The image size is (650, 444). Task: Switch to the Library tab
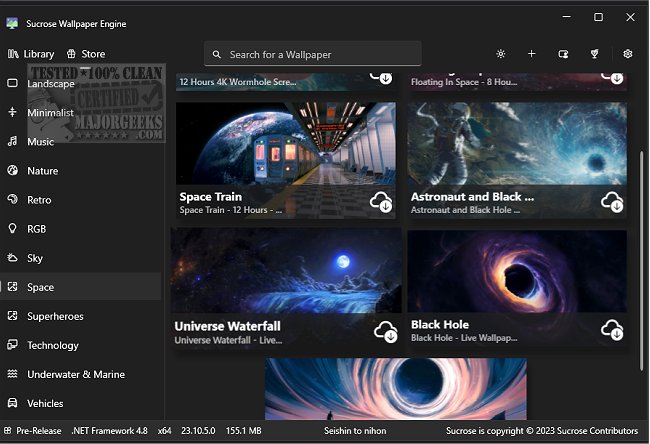(x=31, y=54)
